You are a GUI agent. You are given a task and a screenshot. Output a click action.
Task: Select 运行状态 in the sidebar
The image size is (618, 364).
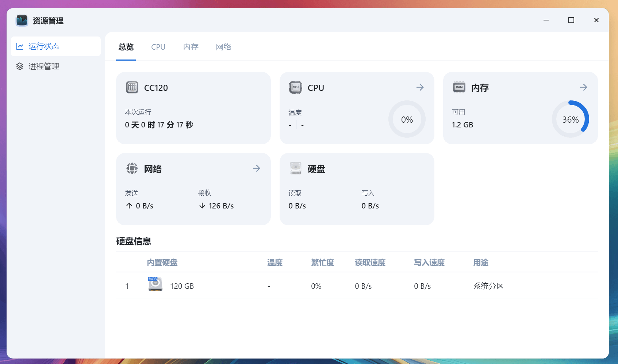pos(44,46)
